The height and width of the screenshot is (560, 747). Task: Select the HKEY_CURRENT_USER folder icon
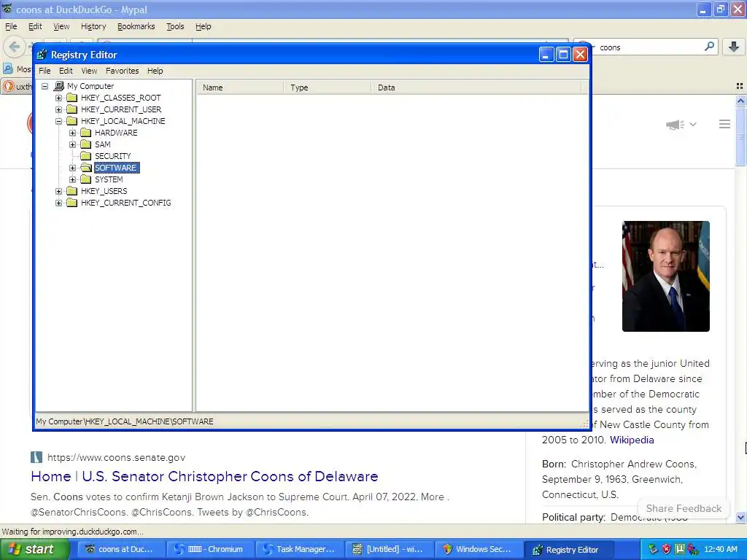tap(72, 109)
